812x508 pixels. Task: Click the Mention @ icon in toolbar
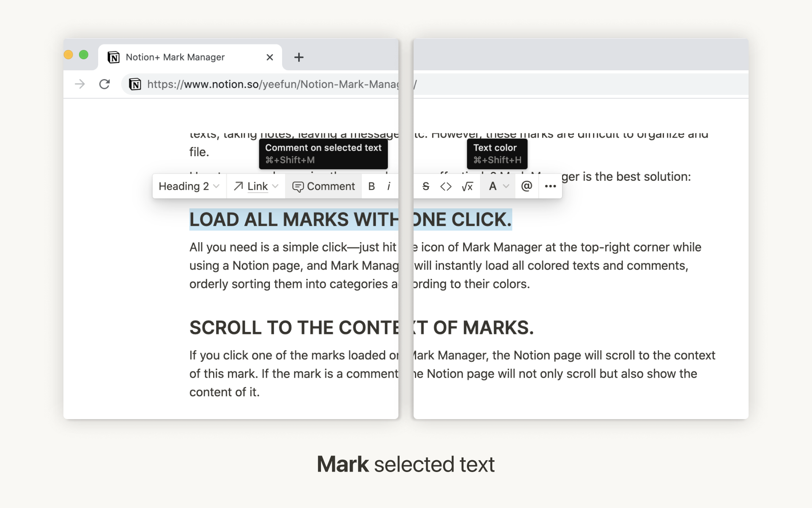(526, 186)
